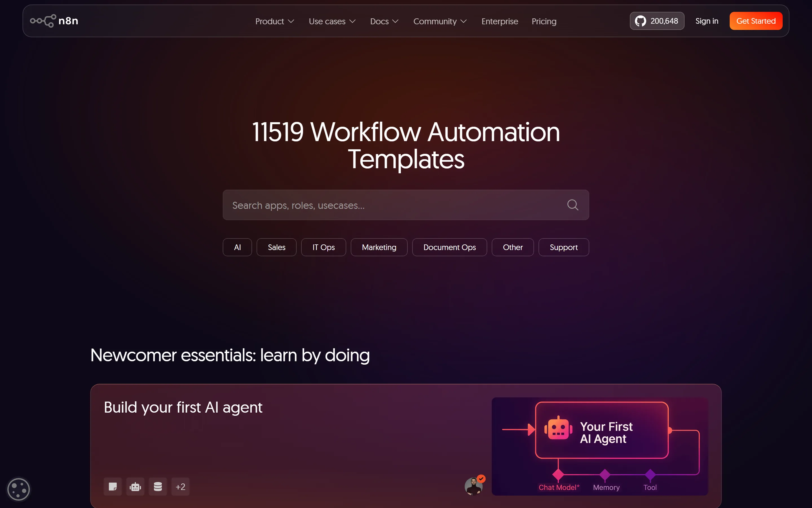Open the Docs dropdown
This screenshot has width=812, height=508.
tap(384, 21)
